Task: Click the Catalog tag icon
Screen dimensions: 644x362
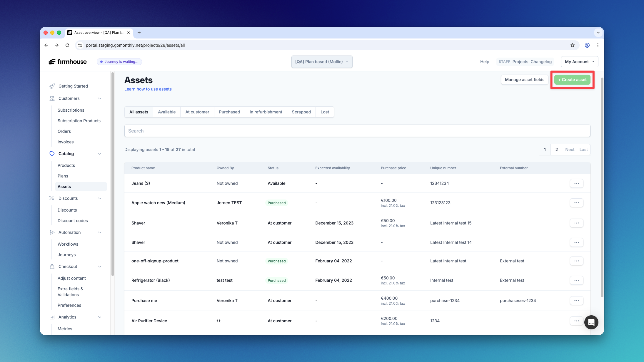Action: tap(52, 154)
